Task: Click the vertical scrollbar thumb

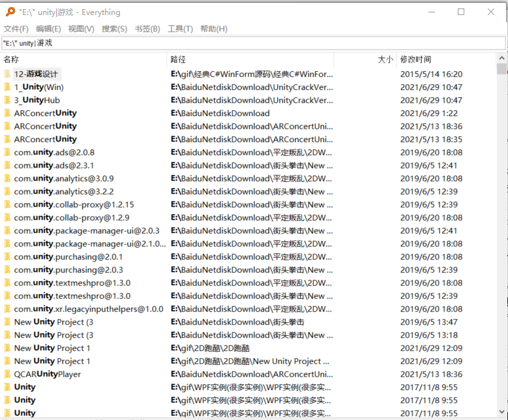Action: (x=501, y=69)
